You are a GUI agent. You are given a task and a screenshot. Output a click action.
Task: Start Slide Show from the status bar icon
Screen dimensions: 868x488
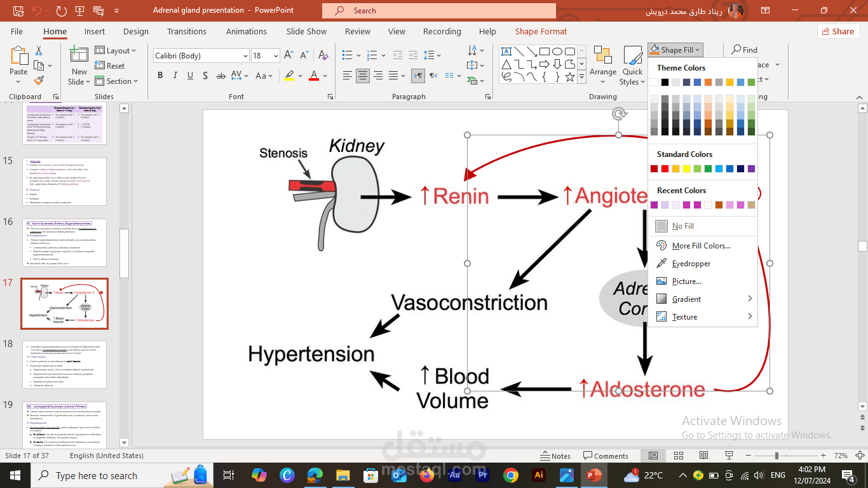pos(729,456)
